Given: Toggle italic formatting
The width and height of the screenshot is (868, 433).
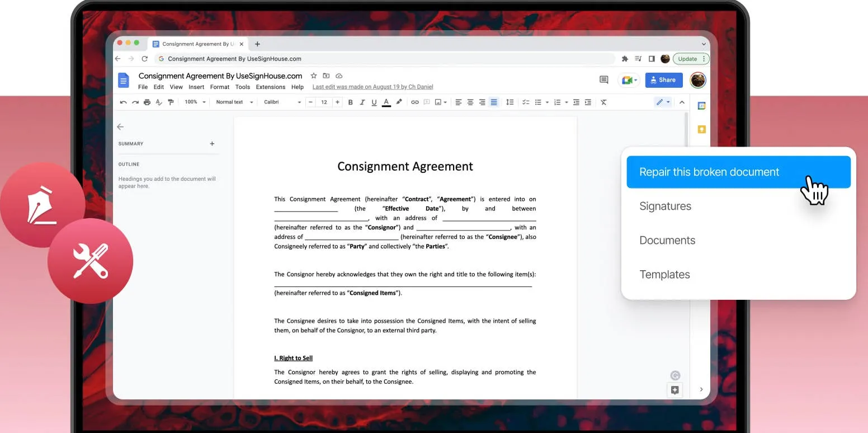Looking at the screenshot, I should [362, 102].
